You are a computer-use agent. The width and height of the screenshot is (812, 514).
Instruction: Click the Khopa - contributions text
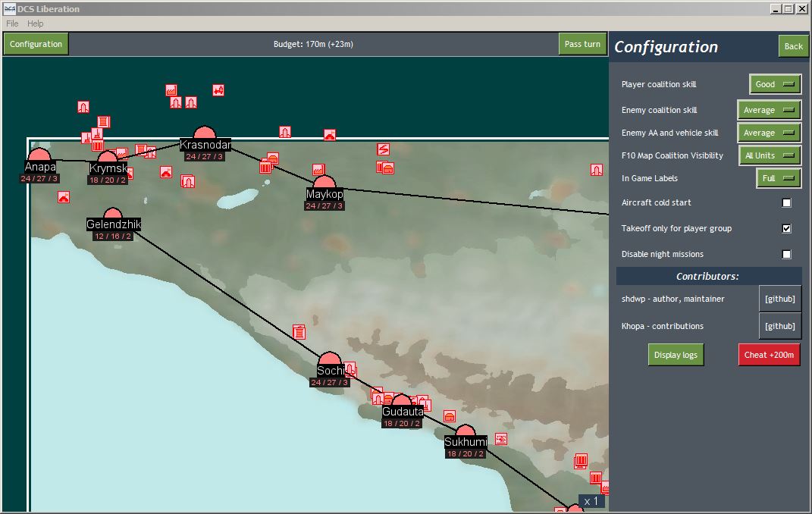coord(663,326)
